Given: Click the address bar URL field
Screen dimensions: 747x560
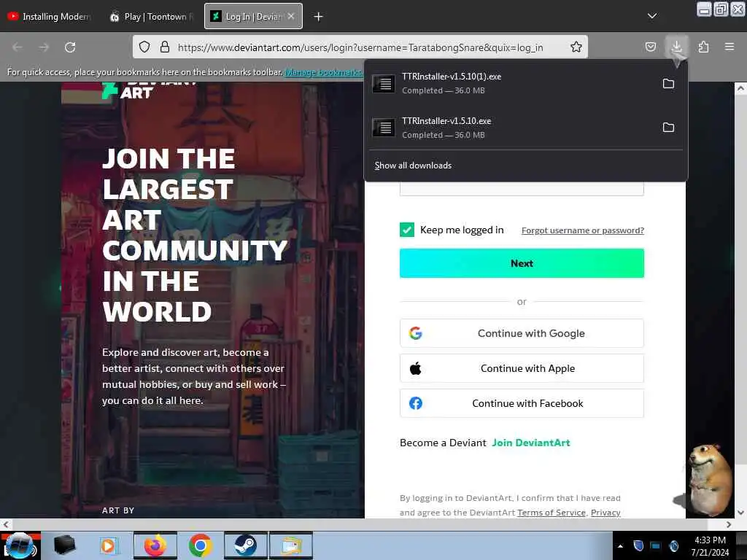Looking at the screenshot, I should (360, 47).
